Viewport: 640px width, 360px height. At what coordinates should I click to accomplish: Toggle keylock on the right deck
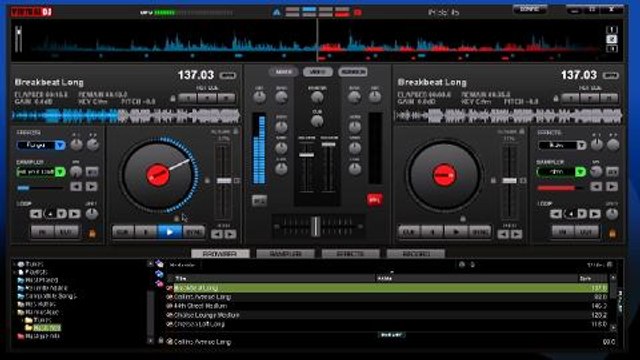pyautogui.click(x=493, y=180)
